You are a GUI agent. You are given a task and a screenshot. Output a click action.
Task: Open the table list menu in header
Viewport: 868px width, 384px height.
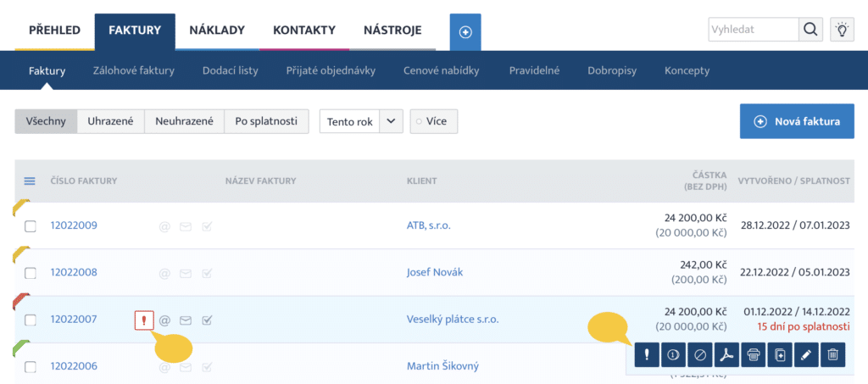(x=31, y=181)
